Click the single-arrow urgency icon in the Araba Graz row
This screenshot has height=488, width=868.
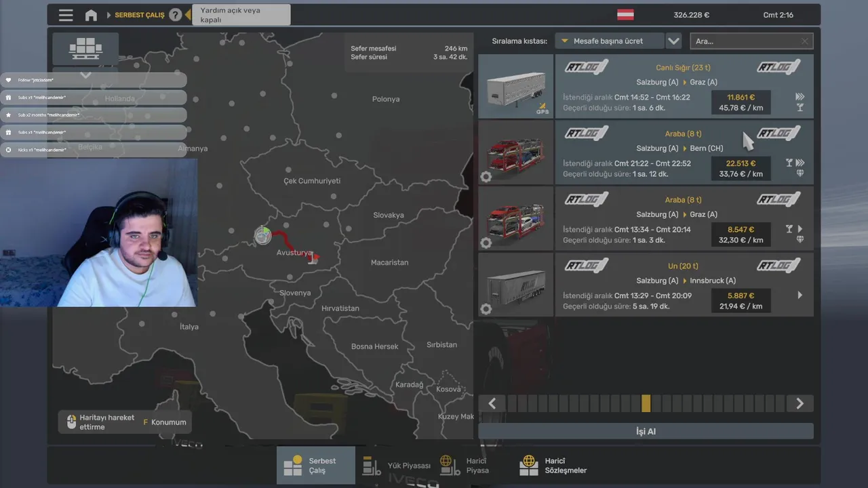pos(800,229)
